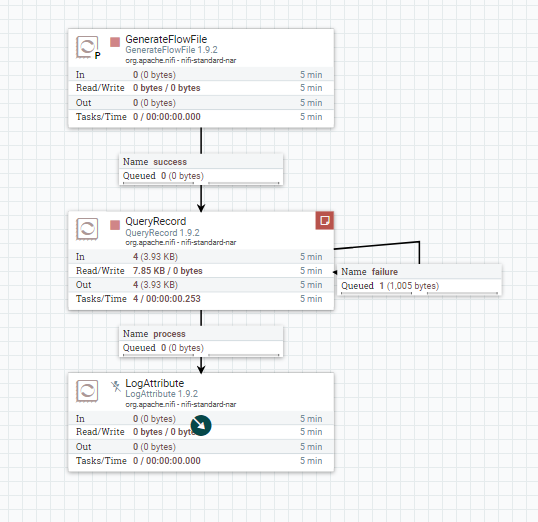Click the process queue size backpressure bar
The image size is (538, 522).
click(244, 355)
